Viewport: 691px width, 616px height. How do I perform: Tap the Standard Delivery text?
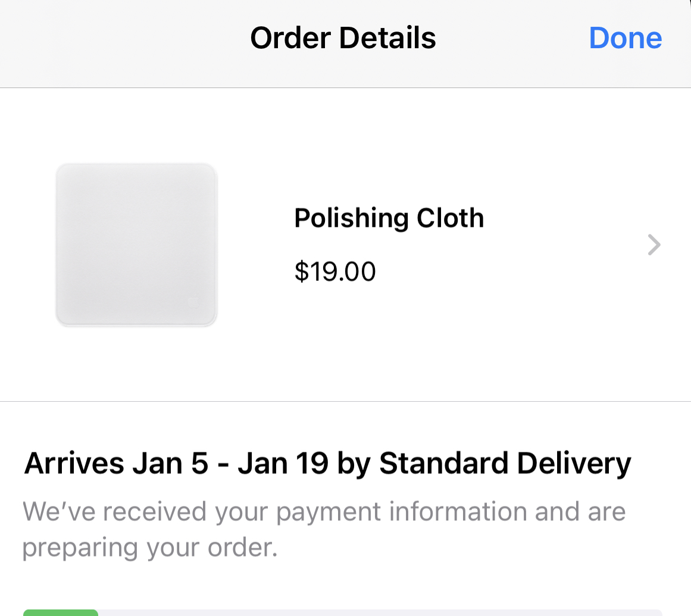tap(505, 464)
